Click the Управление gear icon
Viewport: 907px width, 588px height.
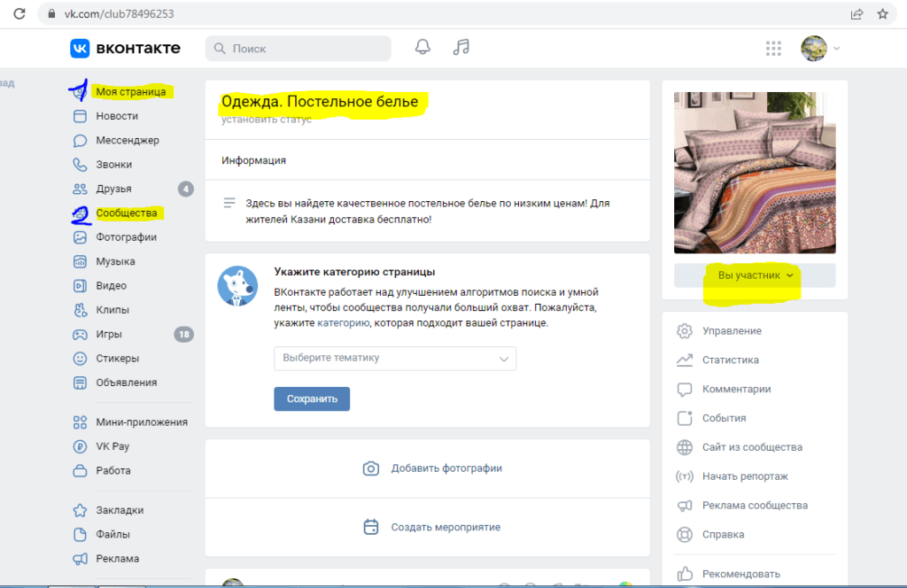coord(684,331)
